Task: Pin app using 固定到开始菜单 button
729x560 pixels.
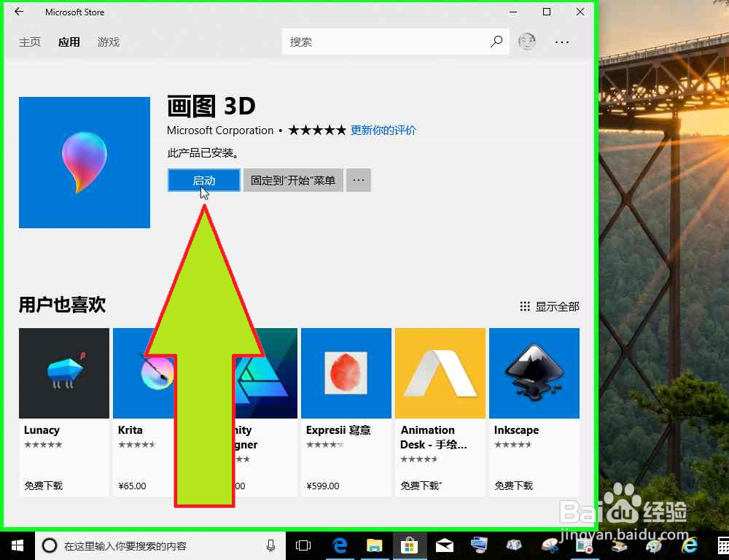Action: coord(293,180)
